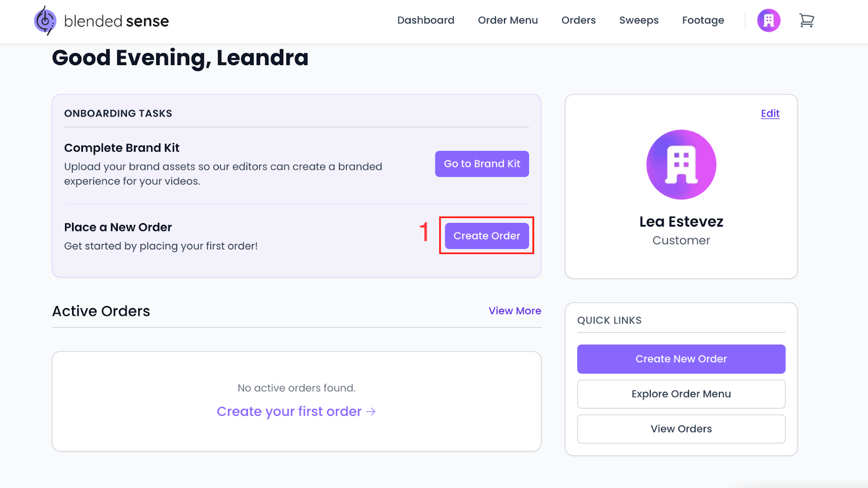This screenshot has height=488, width=868.
Task: Open View More for Active Orders
Action: click(515, 311)
